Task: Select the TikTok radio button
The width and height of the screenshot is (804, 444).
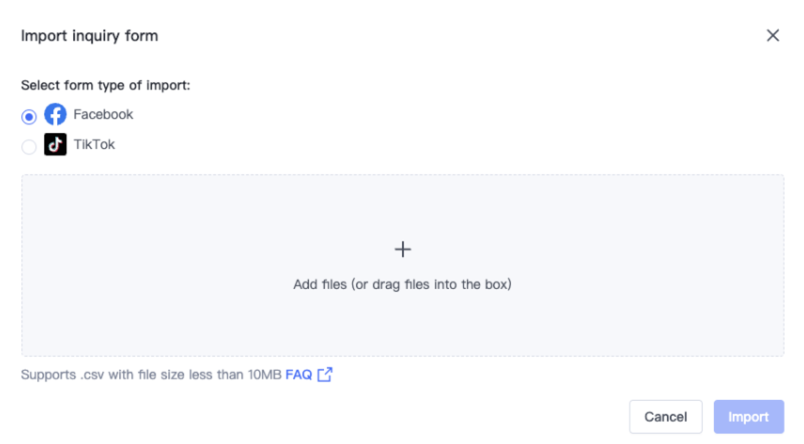Action: click(x=29, y=146)
